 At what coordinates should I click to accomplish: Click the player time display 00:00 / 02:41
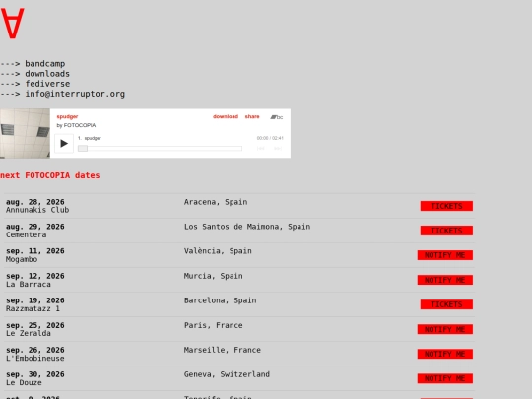tap(270, 138)
